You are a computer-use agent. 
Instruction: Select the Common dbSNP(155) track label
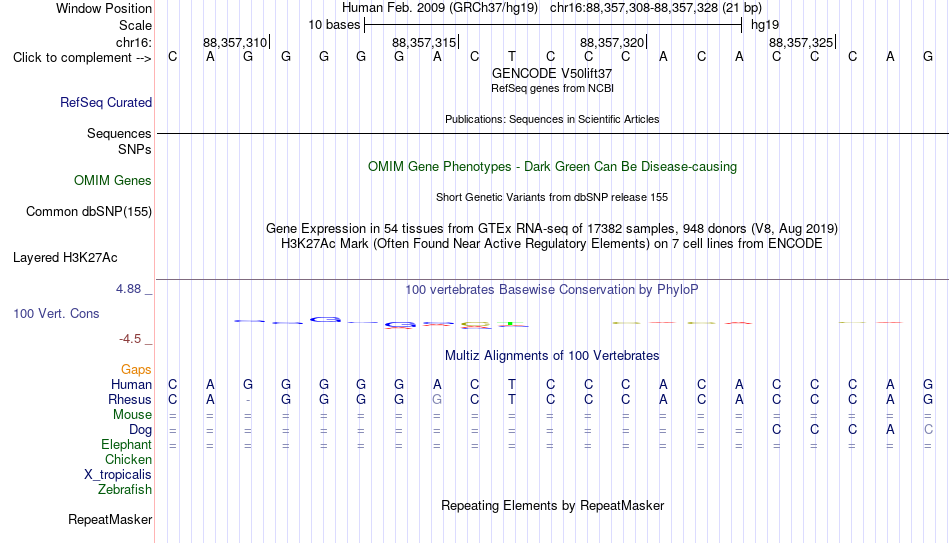pos(89,212)
